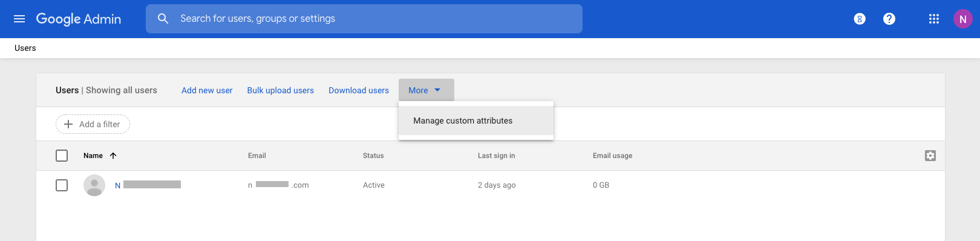Click Add a filter chip
This screenshot has height=241, width=980.
tap(93, 124)
